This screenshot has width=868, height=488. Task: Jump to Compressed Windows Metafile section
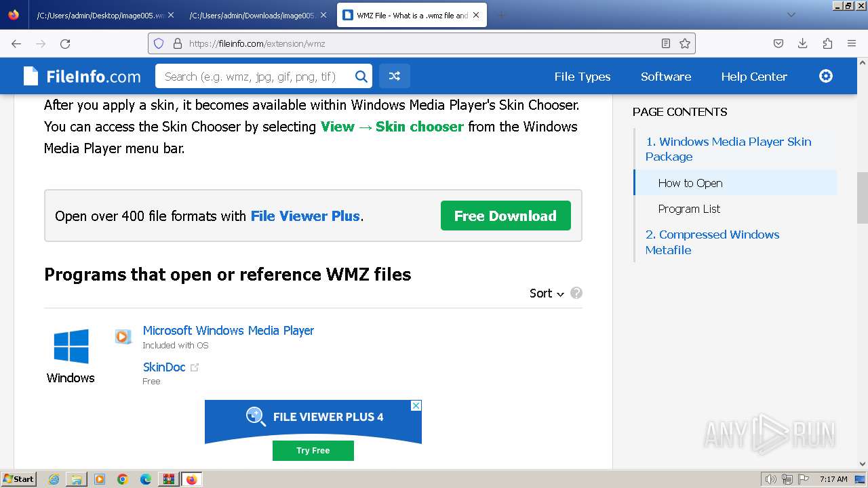coord(712,242)
